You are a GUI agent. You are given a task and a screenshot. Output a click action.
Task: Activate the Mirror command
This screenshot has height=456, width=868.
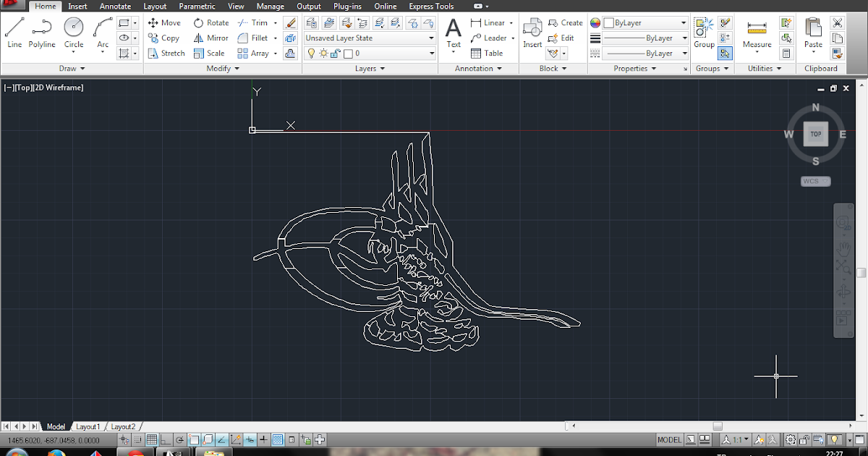[210, 38]
